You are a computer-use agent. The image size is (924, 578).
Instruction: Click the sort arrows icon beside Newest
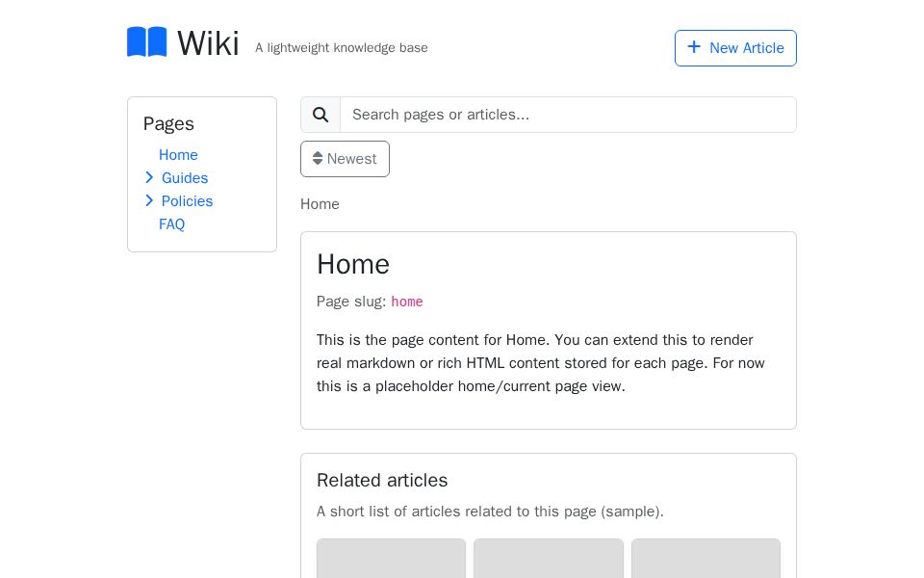click(318, 158)
